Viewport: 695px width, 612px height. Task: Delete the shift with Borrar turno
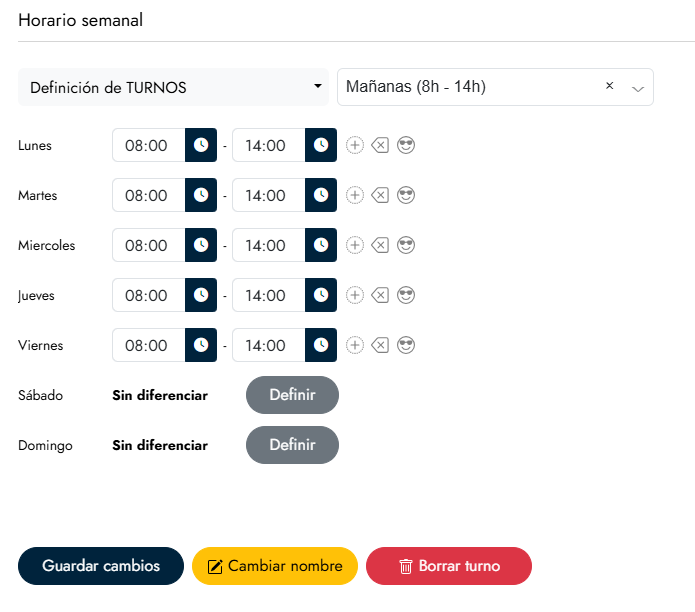[448, 566]
